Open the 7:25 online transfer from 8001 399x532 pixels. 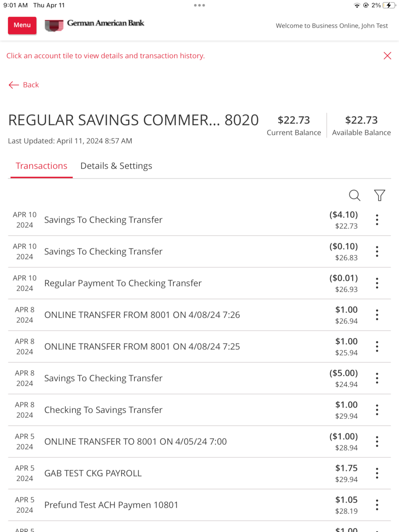point(142,347)
